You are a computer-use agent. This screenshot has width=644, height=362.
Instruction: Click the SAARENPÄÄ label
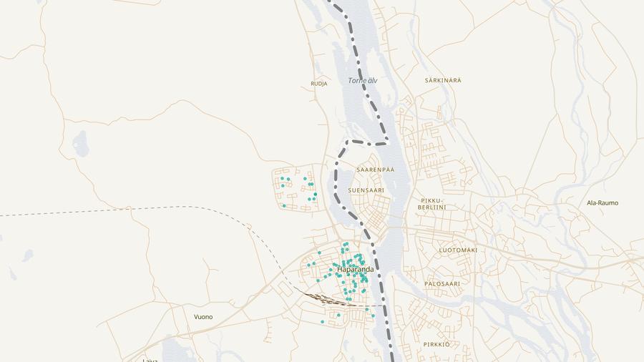pyautogui.click(x=376, y=170)
